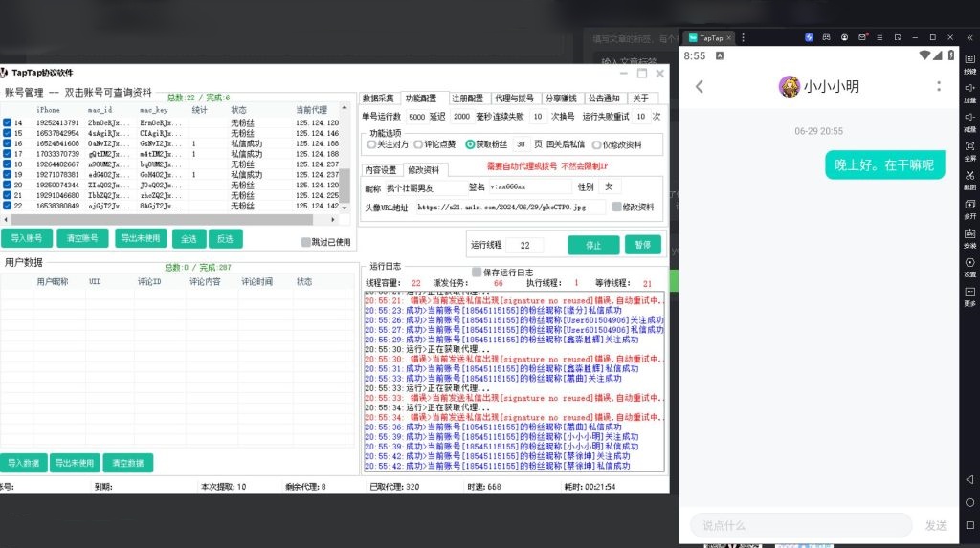Open emulator 设置 settings icon
Image resolution: width=980 pixels, height=548 pixels.
coord(969,262)
